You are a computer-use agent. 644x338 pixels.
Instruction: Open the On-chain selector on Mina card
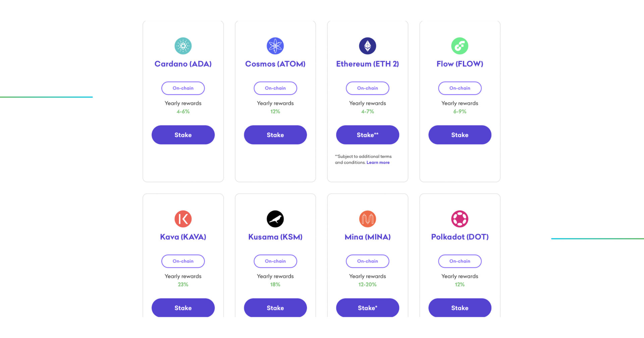pos(367,261)
